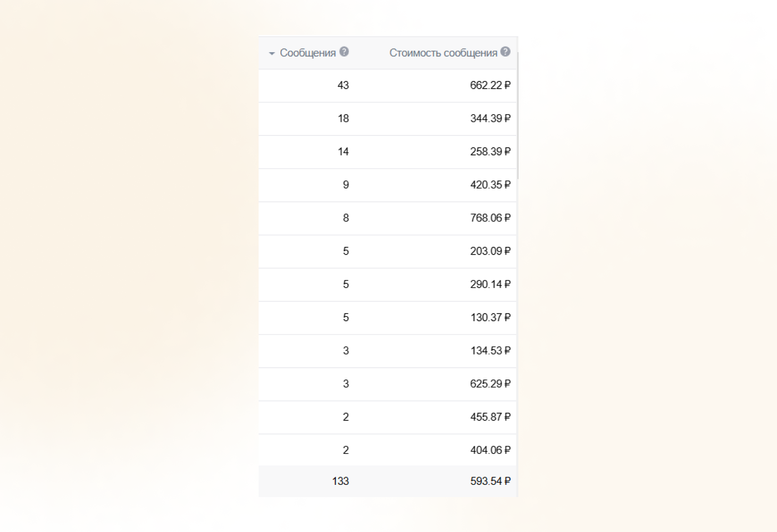Click the 130.37 ₽ cost value
This screenshot has width=777, height=532.
click(x=490, y=318)
